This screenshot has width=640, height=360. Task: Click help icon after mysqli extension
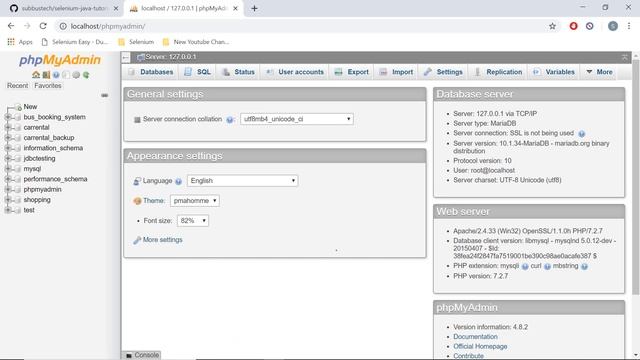click(525, 267)
